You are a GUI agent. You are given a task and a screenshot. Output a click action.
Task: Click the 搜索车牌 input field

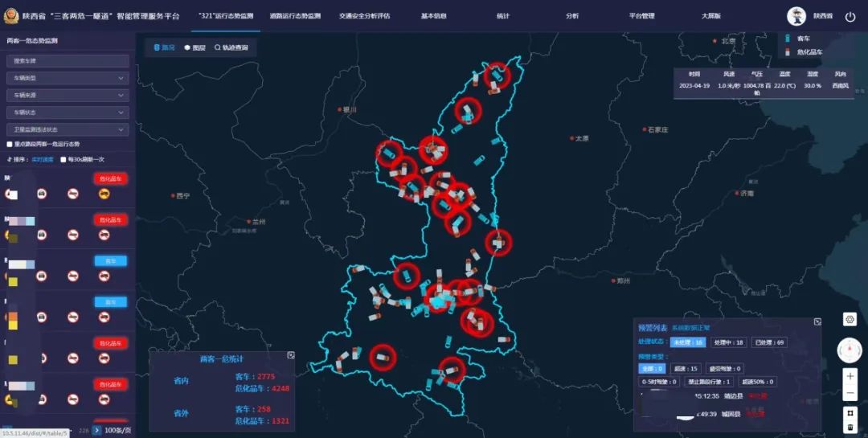(x=68, y=61)
